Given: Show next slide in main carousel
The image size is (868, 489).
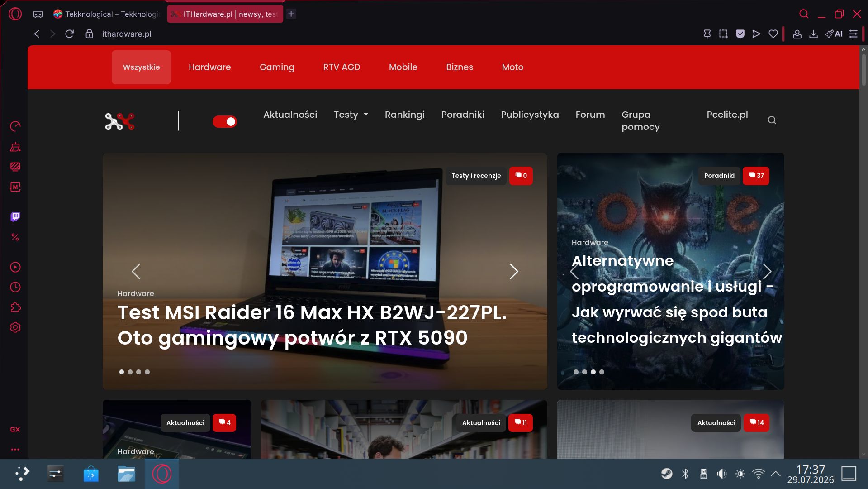Looking at the screenshot, I should (513, 271).
